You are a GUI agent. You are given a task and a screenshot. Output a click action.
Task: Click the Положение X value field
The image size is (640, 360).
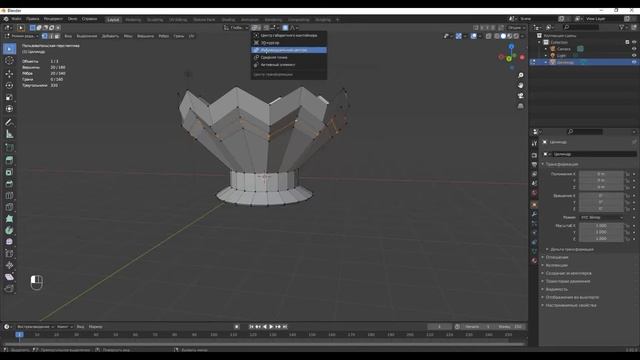[x=601, y=174]
